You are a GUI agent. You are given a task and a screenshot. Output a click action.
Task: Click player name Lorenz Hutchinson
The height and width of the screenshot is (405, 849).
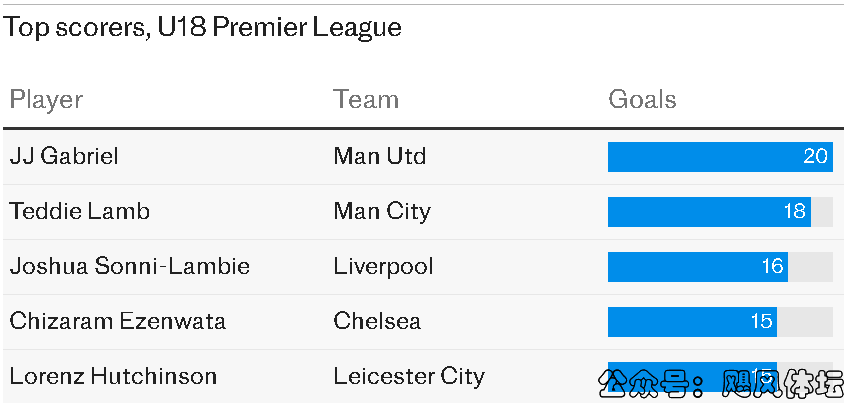pyautogui.click(x=113, y=376)
